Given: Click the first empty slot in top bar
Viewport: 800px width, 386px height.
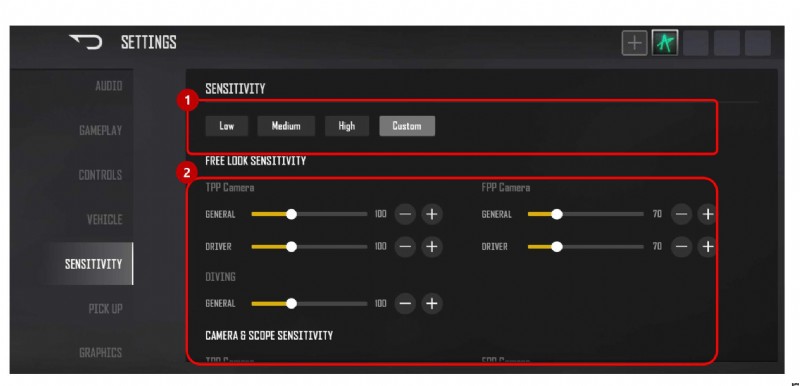Looking at the screenshot, I should tap(696, 43).
